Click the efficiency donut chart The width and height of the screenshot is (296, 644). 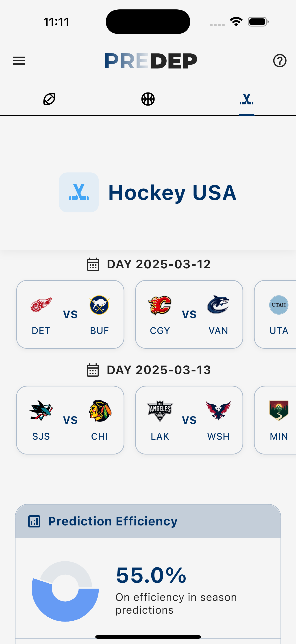point(65,591)
